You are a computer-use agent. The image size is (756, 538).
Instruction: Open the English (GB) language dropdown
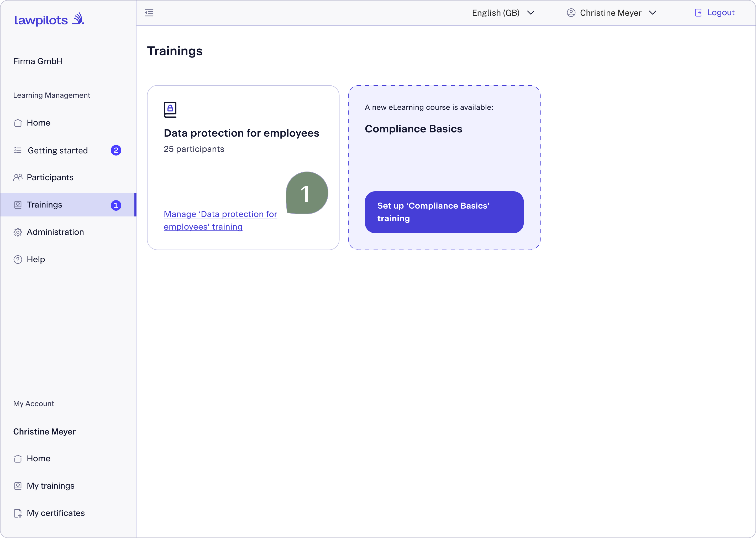pyautogui.click(x=503, y=13)
